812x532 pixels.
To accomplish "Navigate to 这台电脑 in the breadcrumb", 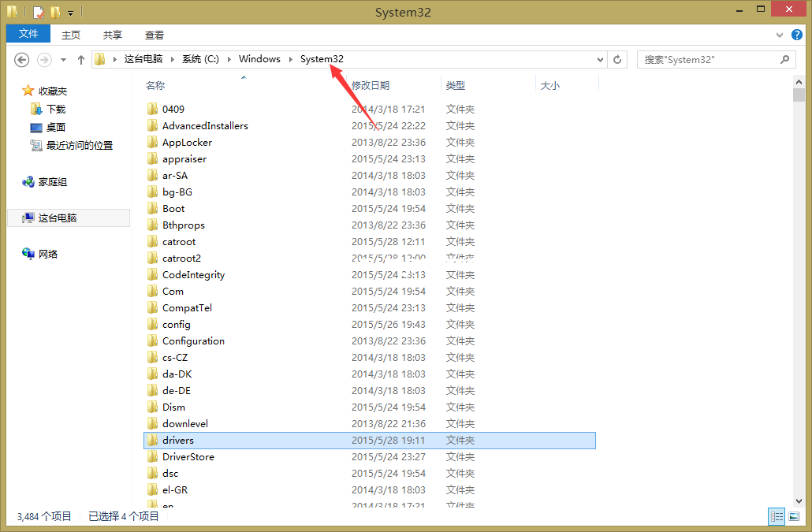I will pyautogui.click(x=143, y=59).
